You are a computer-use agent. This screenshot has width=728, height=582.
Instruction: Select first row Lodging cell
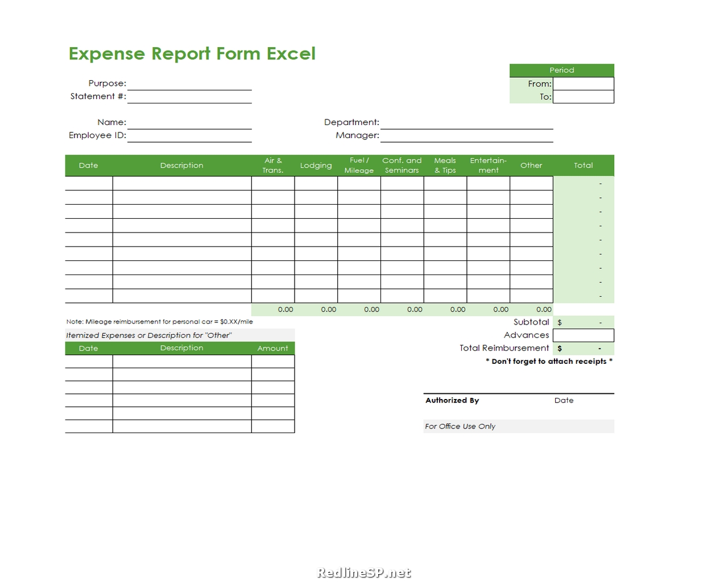click(x=316, y=183)
